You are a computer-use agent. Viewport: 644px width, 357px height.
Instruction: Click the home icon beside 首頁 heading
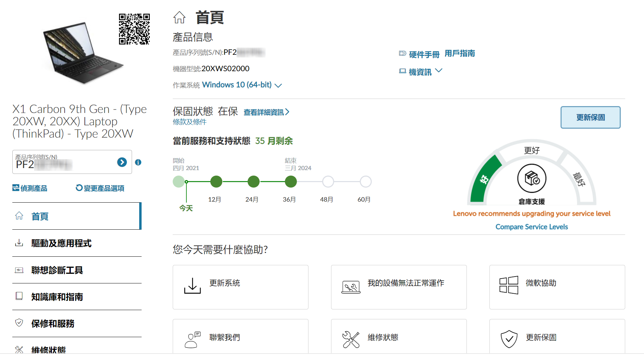pos(179,17)
